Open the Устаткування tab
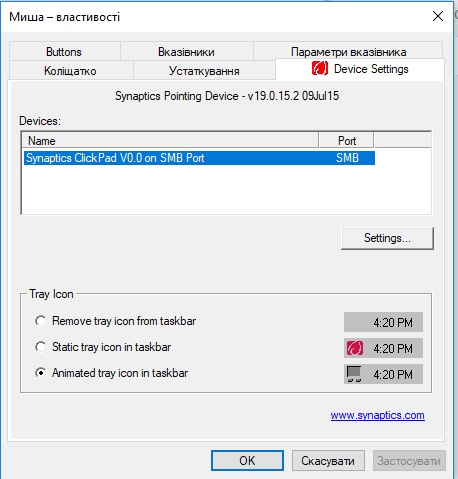Image resolution: width=458 pixels, height=479 pixels. click(204, 70)
